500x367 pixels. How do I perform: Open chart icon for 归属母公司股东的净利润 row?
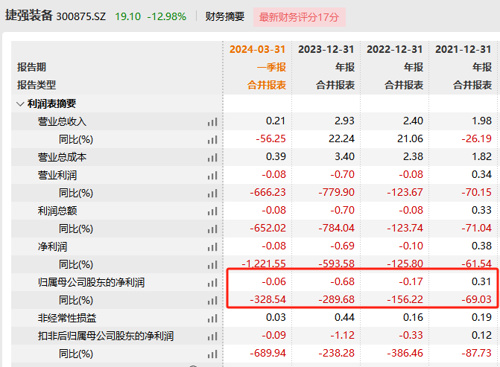(212, 283)
